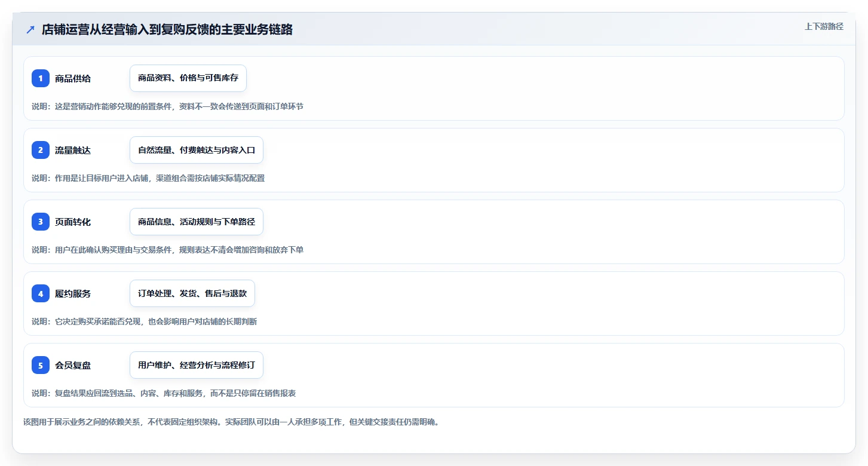
Task: Select the 自然流量、付费触达与内容入口 chip
Action: [197, 150]
